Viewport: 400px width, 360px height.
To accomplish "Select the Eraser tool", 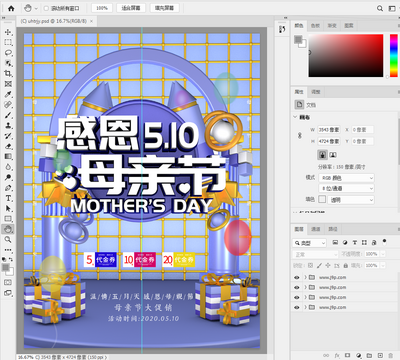I will 8,146.
